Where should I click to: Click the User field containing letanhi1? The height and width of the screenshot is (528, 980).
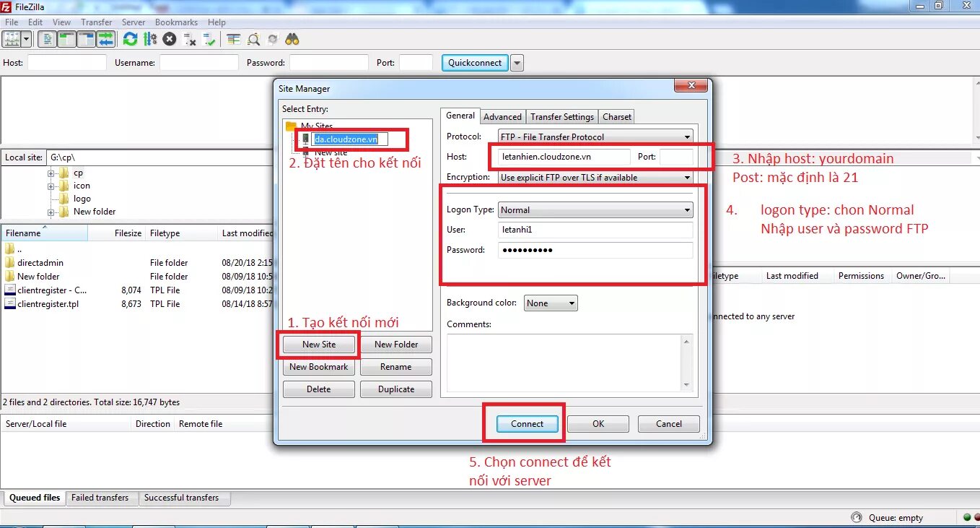pyautogui.click(x=595, y=230)
